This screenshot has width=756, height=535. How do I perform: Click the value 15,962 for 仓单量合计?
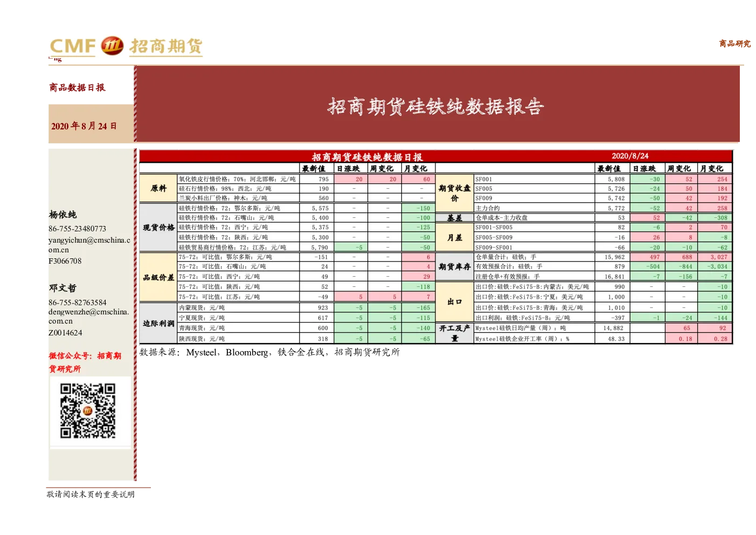(x=615, y=257)
